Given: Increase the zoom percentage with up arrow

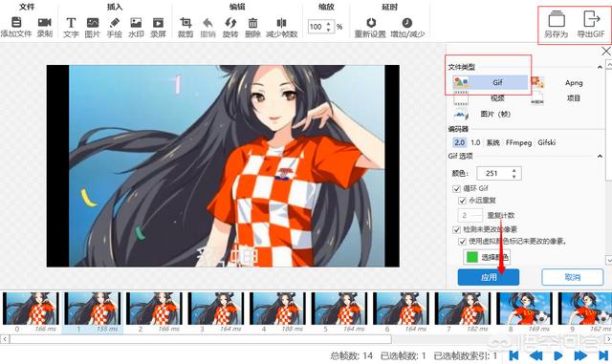Looking at the screenshot, I should 328,24.
